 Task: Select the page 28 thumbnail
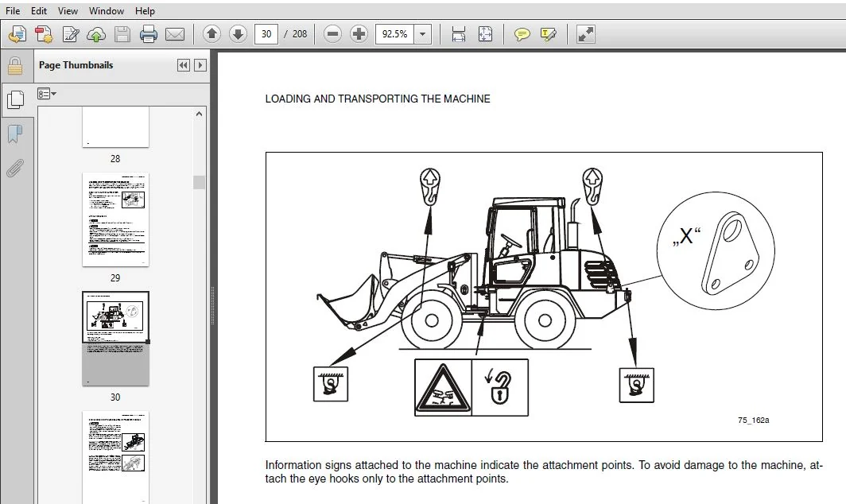pos(115,127)
